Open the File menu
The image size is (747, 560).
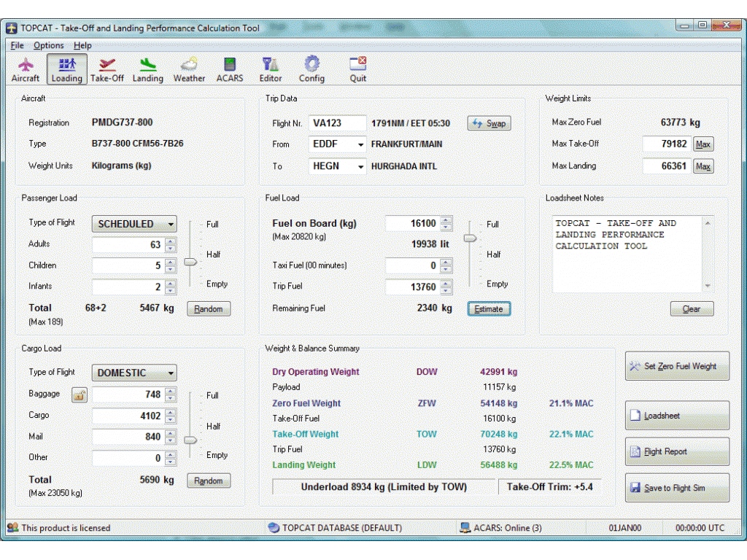click(x=18, y=45)
